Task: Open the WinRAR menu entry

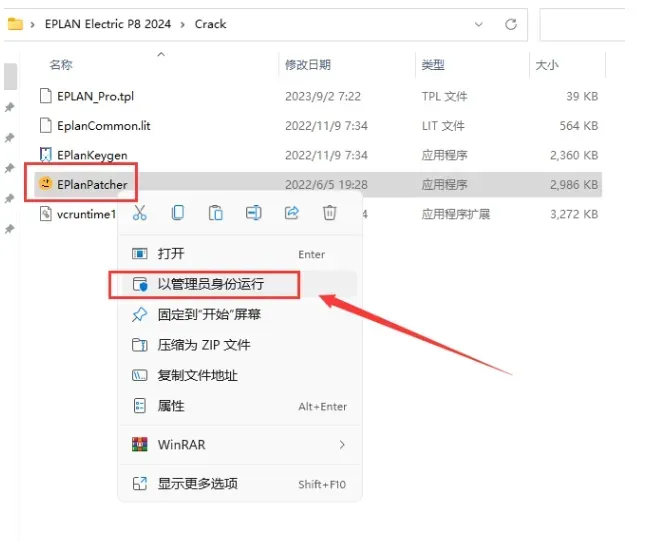Action: (x=240, y=444)
